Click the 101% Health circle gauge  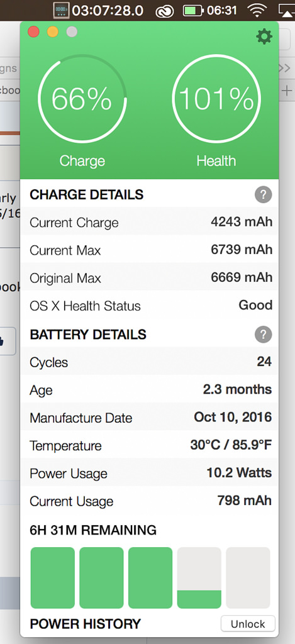pyautogui.click(x=216, y=99)
